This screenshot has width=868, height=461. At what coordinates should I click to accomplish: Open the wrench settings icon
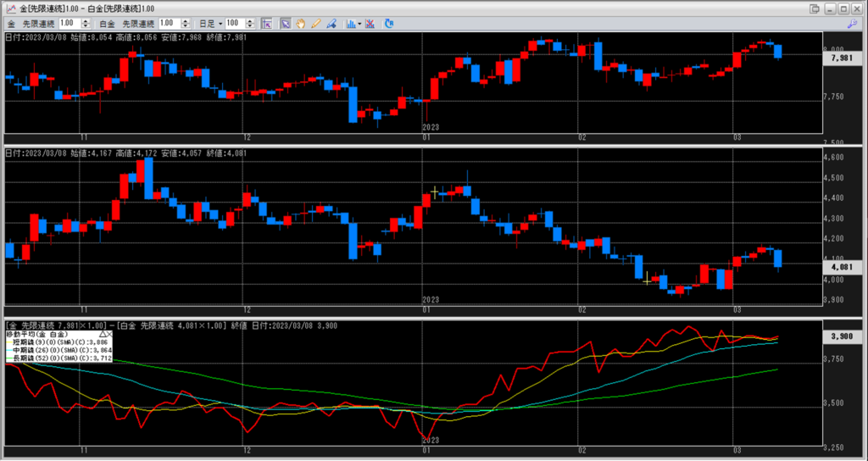(x=852, y=23)
